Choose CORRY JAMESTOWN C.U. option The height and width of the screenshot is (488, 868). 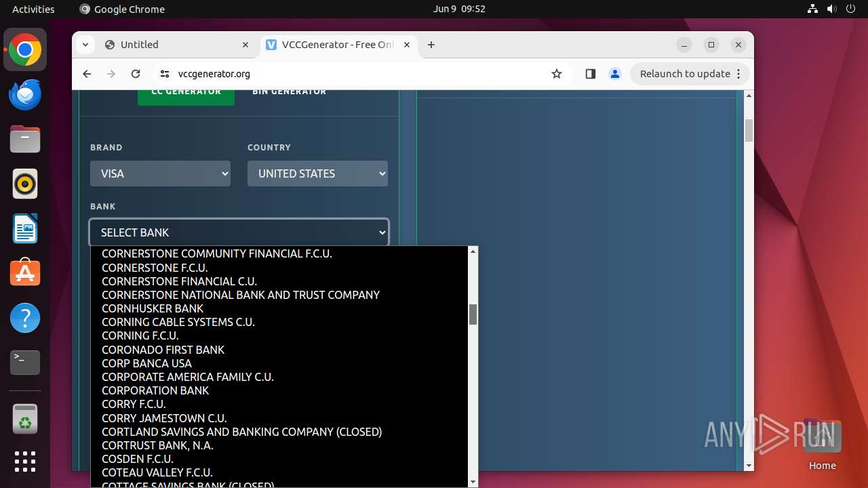tap(279, 418)
